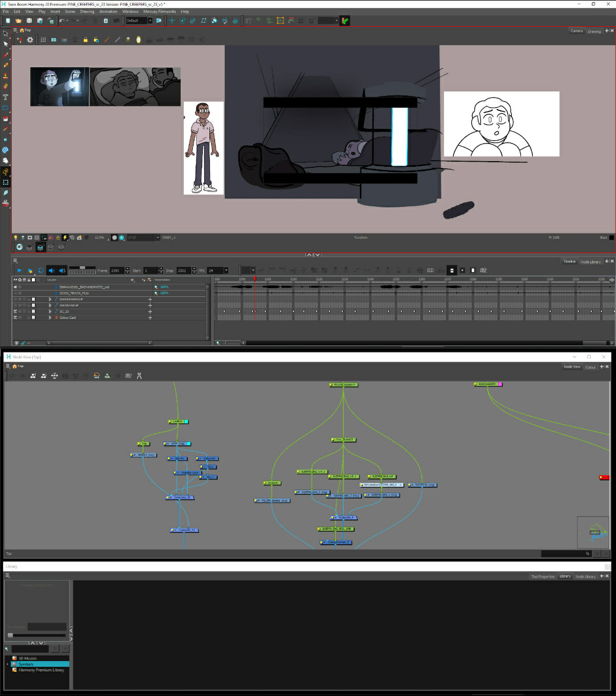Switch to the Drawing view tab
Viewport: 616px width, 696px height.
coord(594,31)
